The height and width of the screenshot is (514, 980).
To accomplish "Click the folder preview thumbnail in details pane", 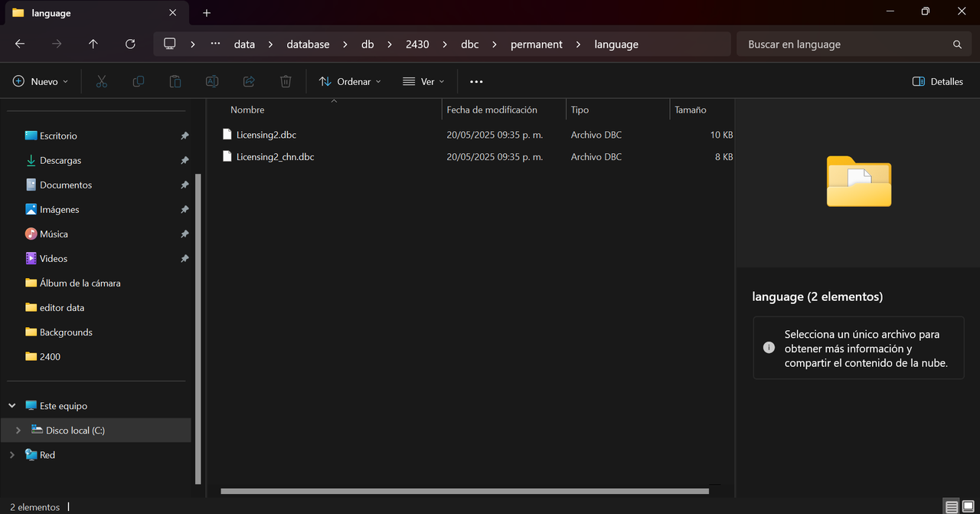I will (859, 181).
